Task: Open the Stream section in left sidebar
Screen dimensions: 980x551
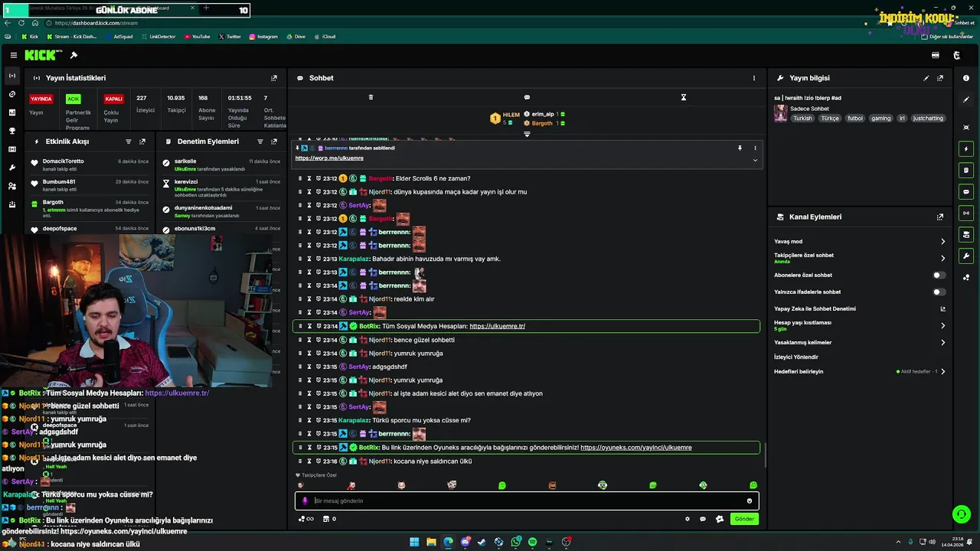Action: coord(11,76)
